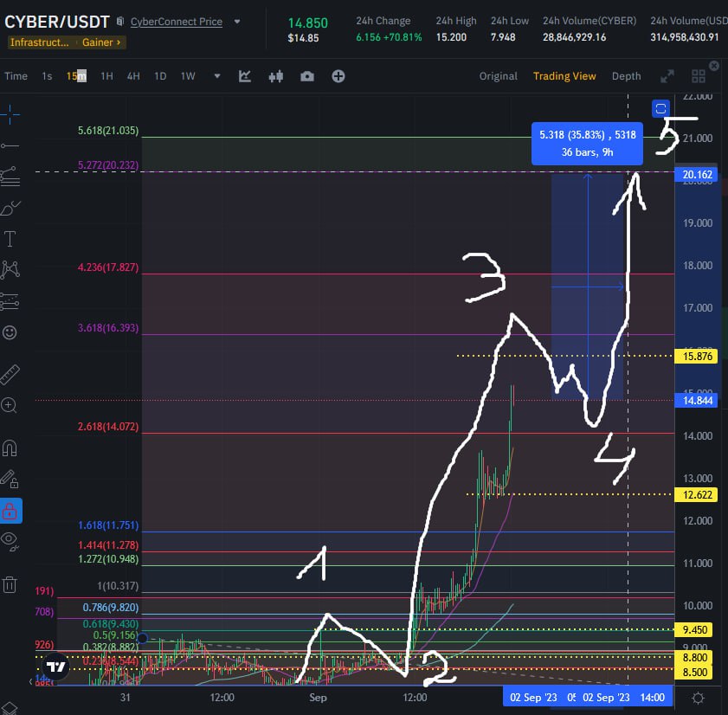Switch to the Time chart view
The image size is (728, 715).
pyautogui.click(x=16, y=76)
